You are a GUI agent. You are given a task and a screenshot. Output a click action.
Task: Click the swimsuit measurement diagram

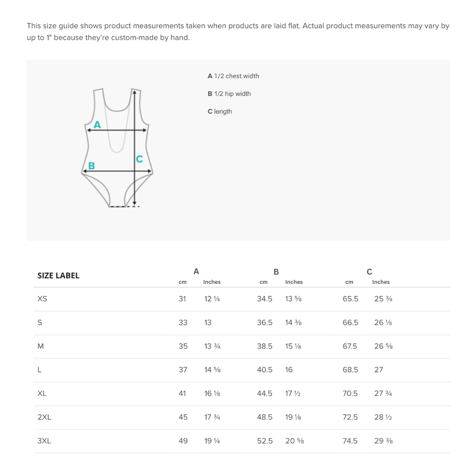pyautogui.click(x=117, y=148)
